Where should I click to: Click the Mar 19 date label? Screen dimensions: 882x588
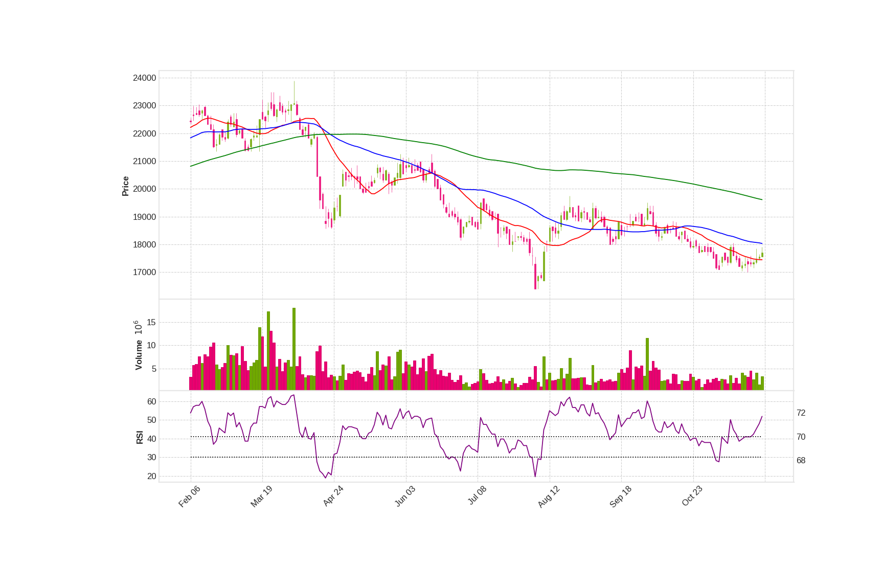pyautogui.click(x=261, y=496)
